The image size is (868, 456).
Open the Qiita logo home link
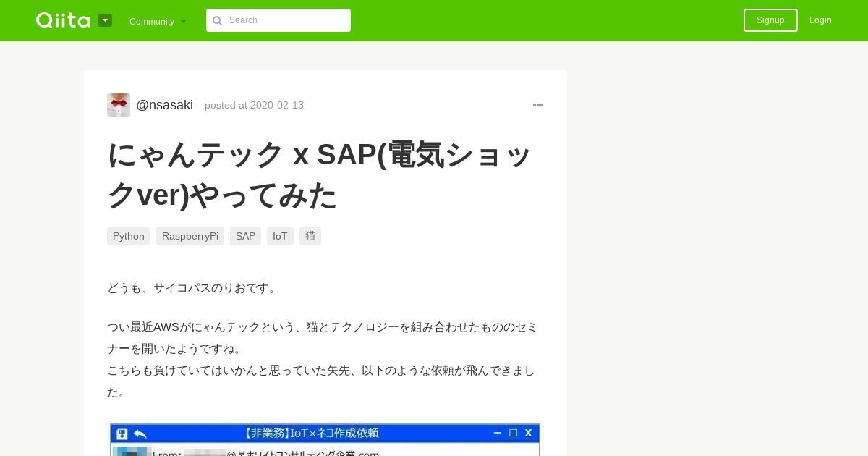tap(63, 20)
